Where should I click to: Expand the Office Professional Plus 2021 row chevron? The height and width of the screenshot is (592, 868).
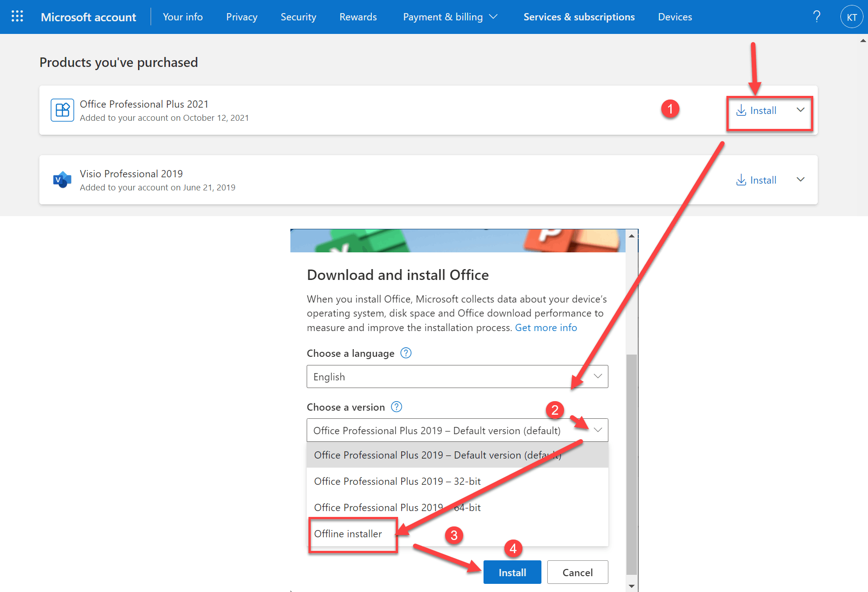coord(801,110)
